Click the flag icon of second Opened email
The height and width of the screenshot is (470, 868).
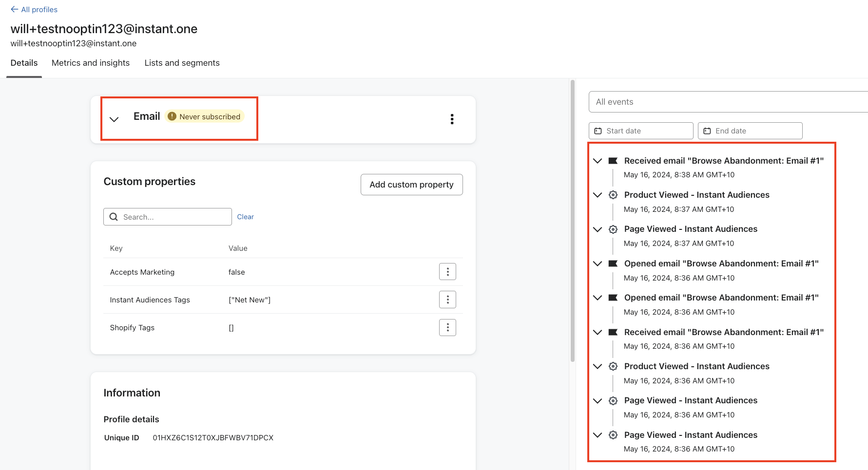tap(613, 298)
